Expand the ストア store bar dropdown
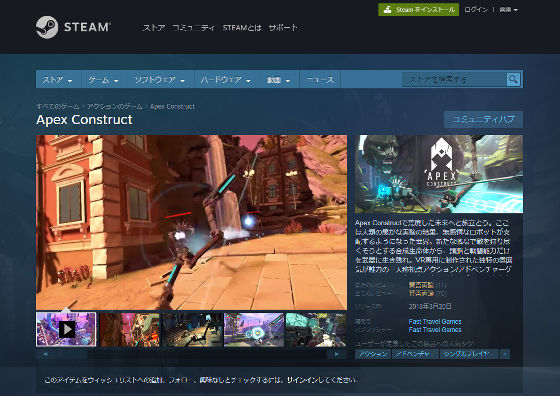560x396 pixels. coord(58,80)
